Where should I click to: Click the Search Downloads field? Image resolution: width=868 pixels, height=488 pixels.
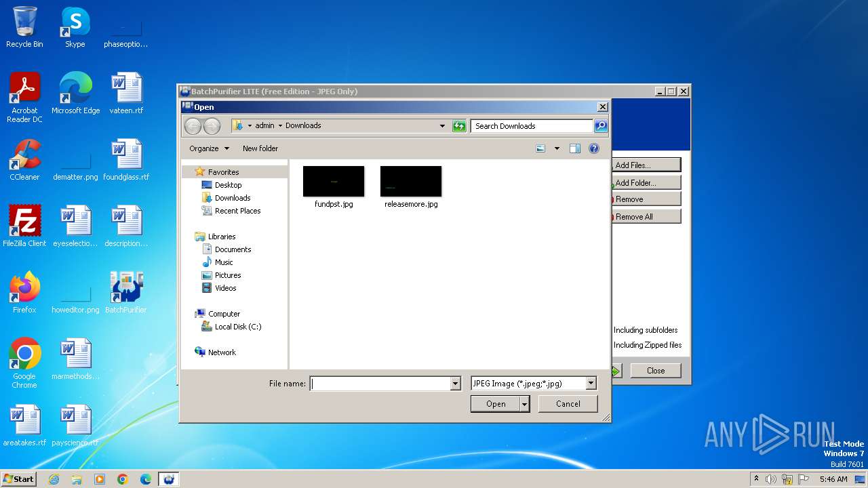[x=532, y=126]
